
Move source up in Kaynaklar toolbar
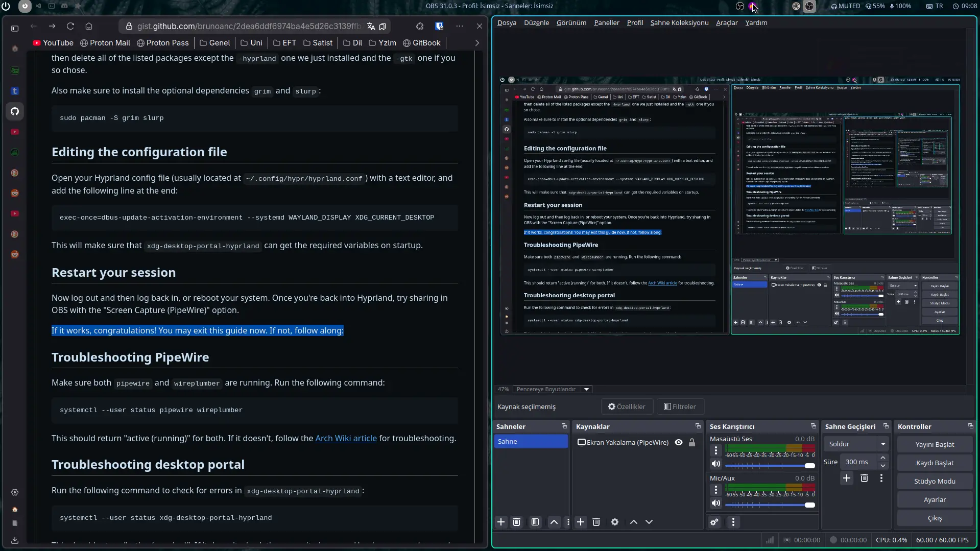(634, 522)
